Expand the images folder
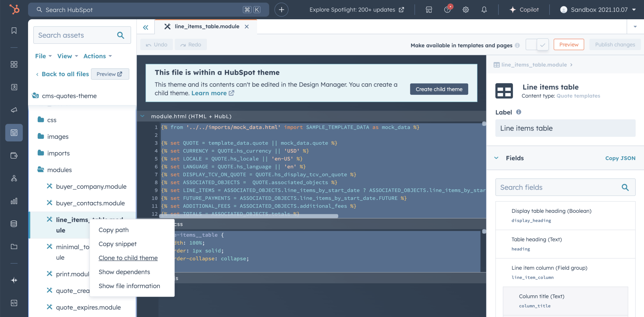The image size is (644, 317). tap(53, 136)
